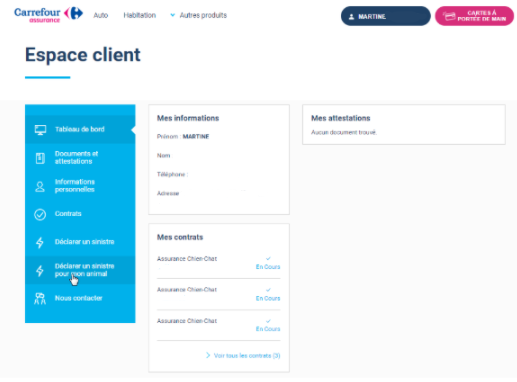Expand the Autres produits dropdown arrow
This screenshot has height=382, width=517.
click(x=172, y=15)
